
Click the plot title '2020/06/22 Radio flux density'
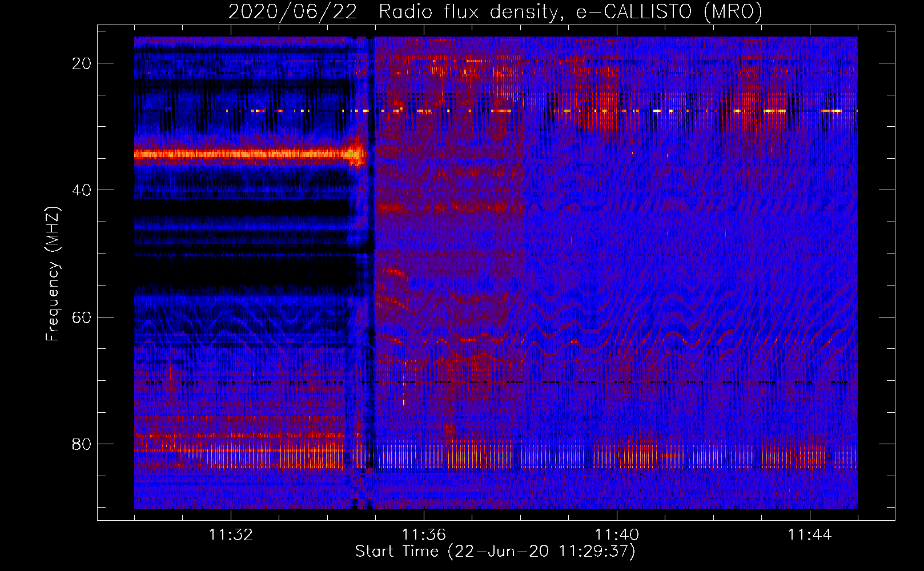495,11
